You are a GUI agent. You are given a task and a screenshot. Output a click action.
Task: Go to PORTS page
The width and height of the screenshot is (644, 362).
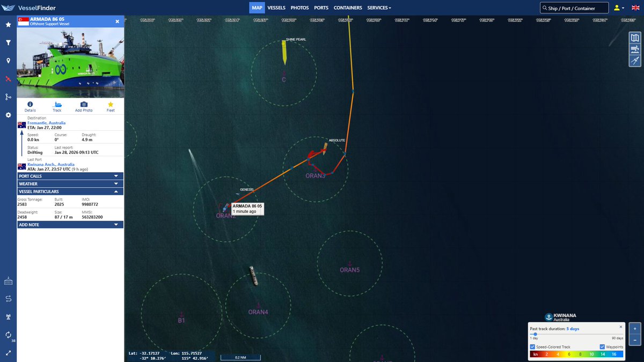pyautogui.click(x=321, y=8)
